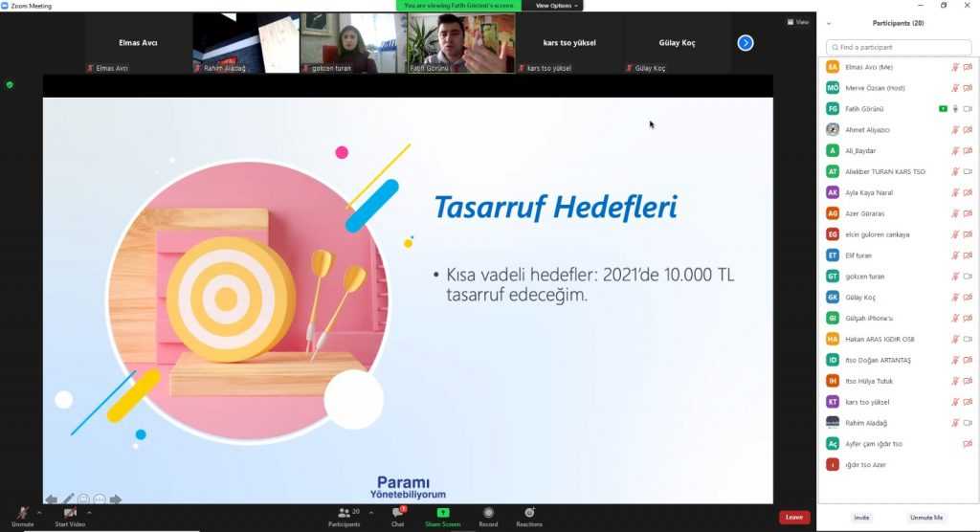Screen dimensions: 980x532
Task: Expand the video options arrow beside Start Video
Action: tap(89, 511)
